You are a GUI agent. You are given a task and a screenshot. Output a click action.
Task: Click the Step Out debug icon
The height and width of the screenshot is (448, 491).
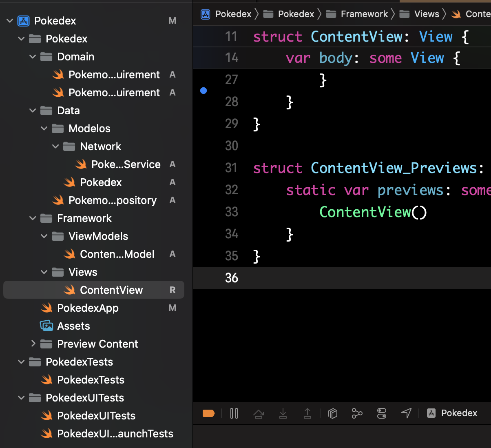pyautogui.click(x=307, y=414)
